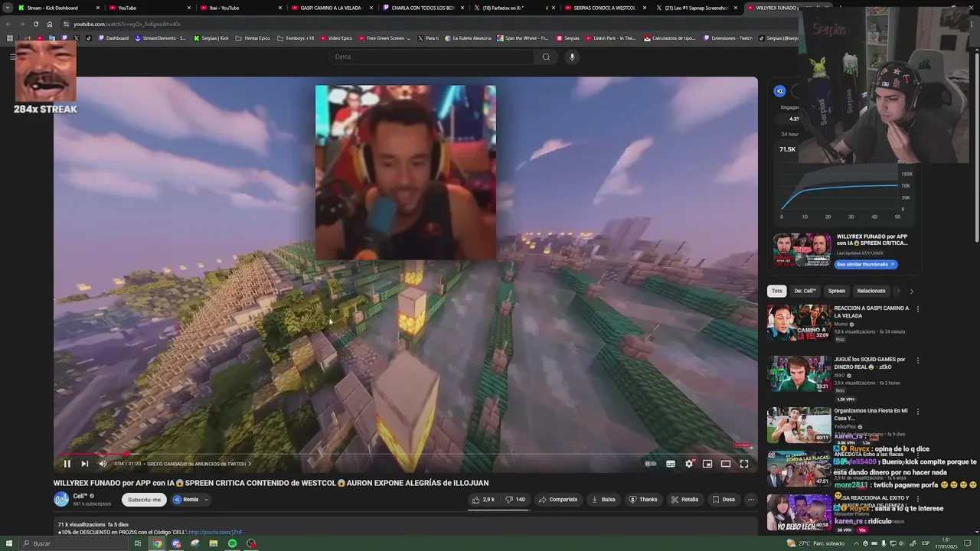Reload the page
980x551 pixels.
35,24
